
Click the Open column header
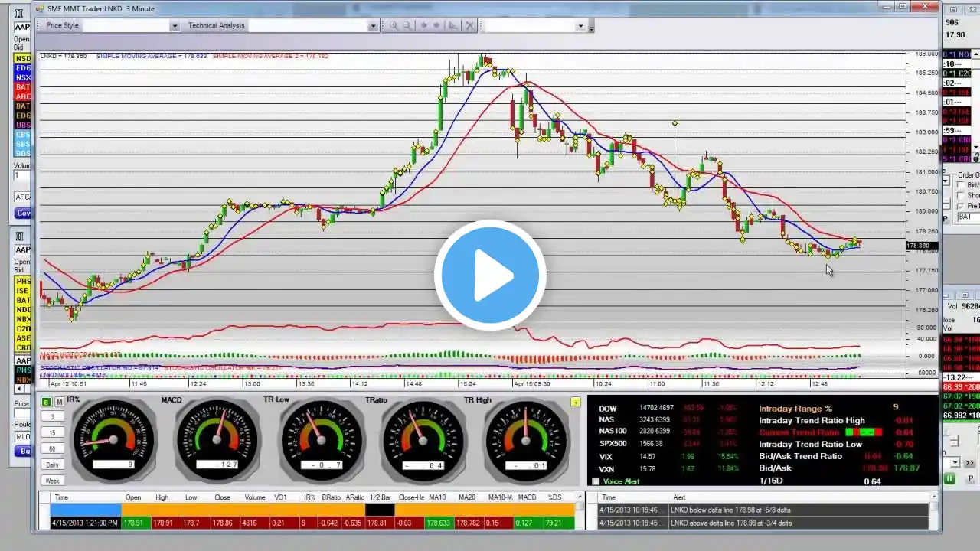pos(133,497)
